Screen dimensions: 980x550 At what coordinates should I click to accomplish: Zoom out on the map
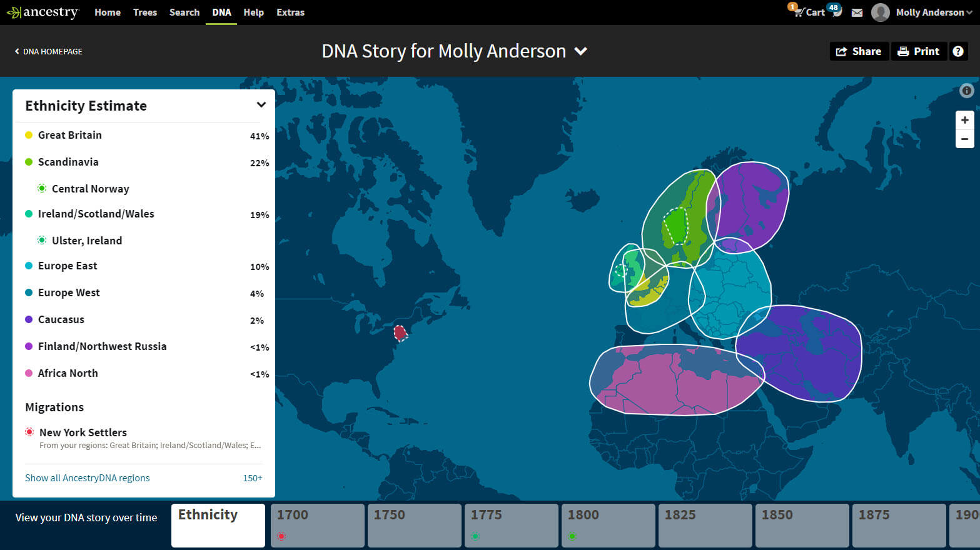click(x=964, y=139)
